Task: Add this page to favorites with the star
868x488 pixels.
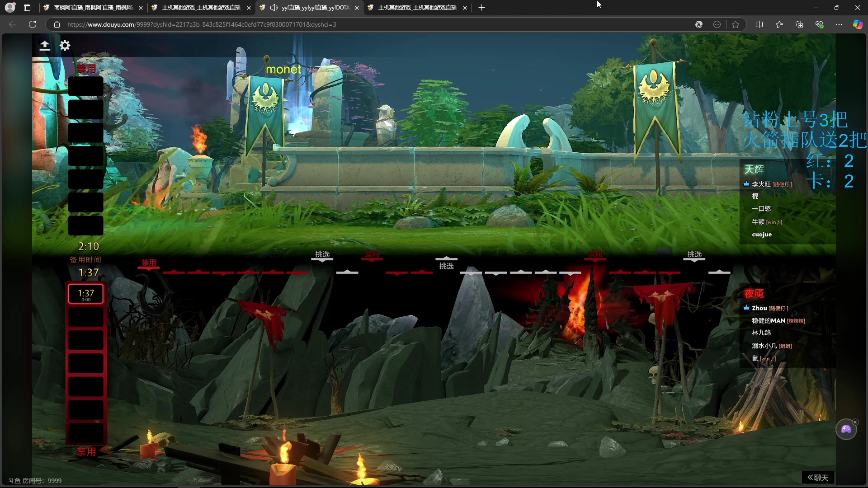Action: click(x=736, y=24)
